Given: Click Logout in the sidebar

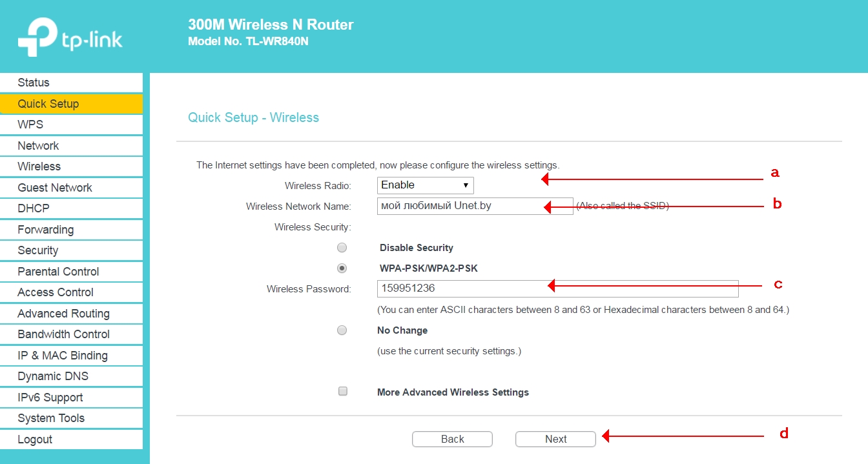Looking at the screenshot, I should click(71, 439).
